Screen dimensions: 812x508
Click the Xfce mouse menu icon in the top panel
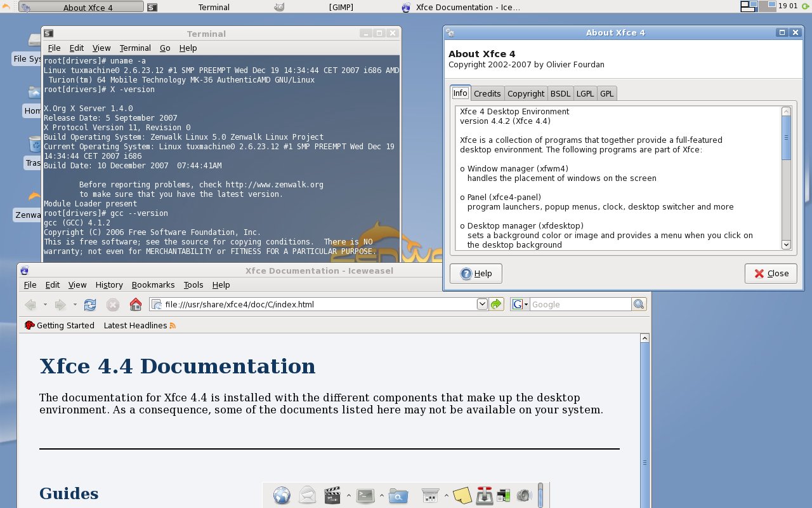coord(6,6)
